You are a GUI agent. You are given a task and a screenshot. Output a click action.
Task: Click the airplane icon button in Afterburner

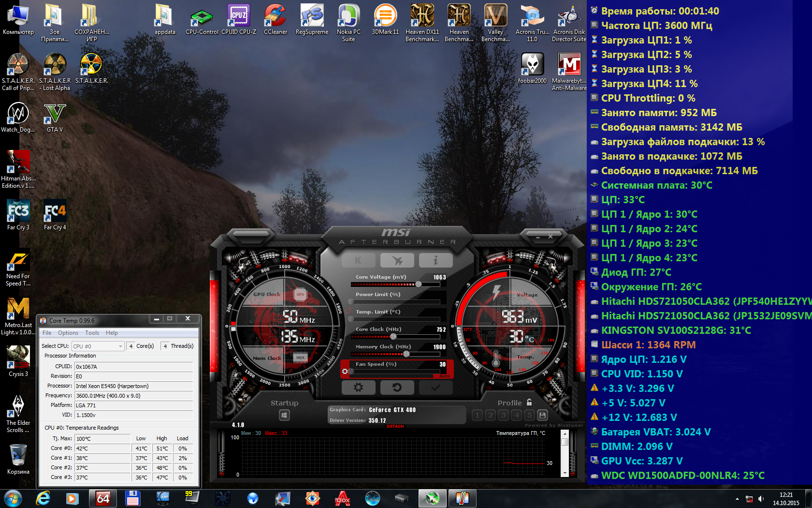pos(397,260)
